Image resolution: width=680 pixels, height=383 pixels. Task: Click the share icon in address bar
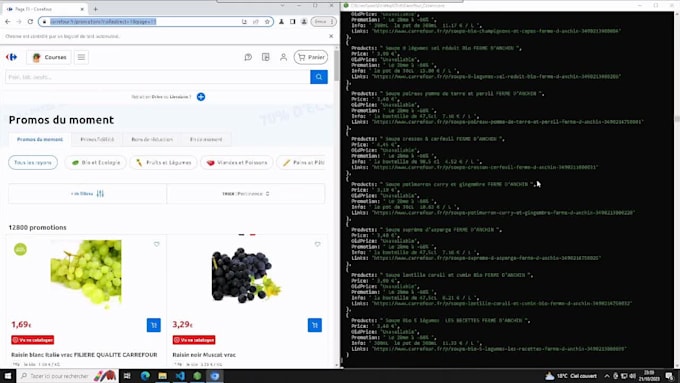pyautogui.click(x=256, y=22)
